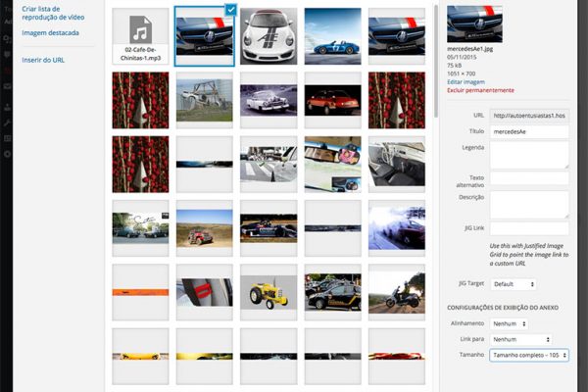Click the JIG Link input field
The height and width of the screenshot is (392, 588).
(x=529, y=228)
